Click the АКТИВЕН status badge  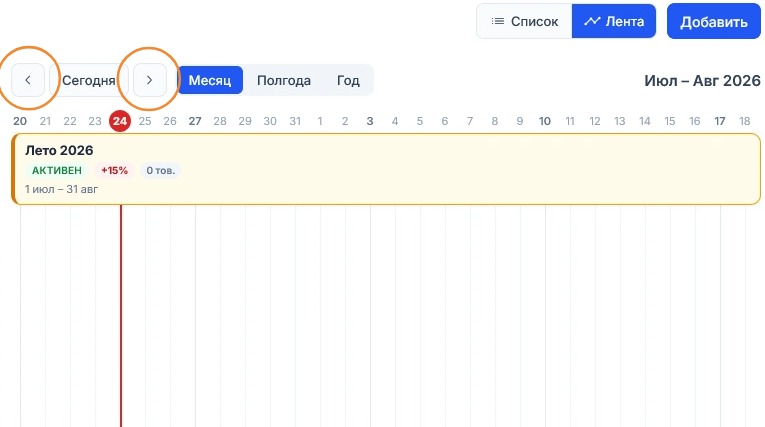tap(57, 170)
